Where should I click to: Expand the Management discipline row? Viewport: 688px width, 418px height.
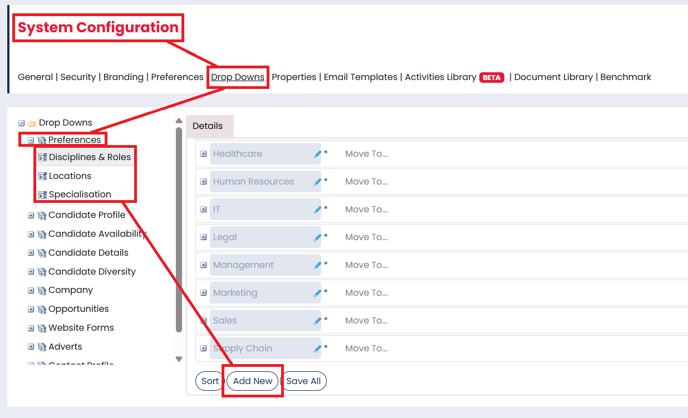coord(204,265)
